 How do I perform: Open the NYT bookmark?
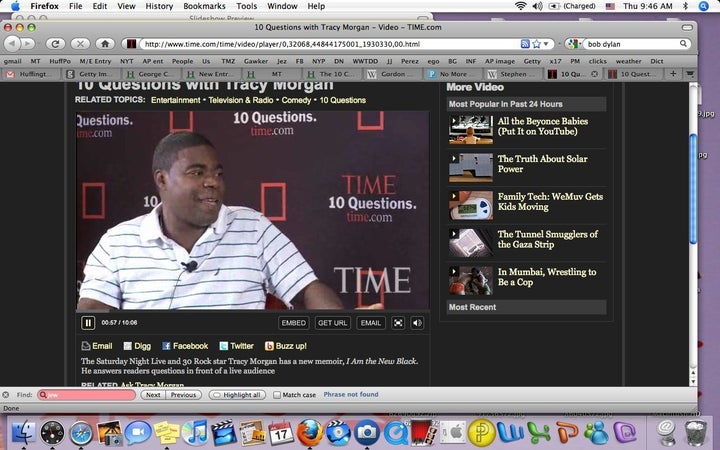click(126, 61)
